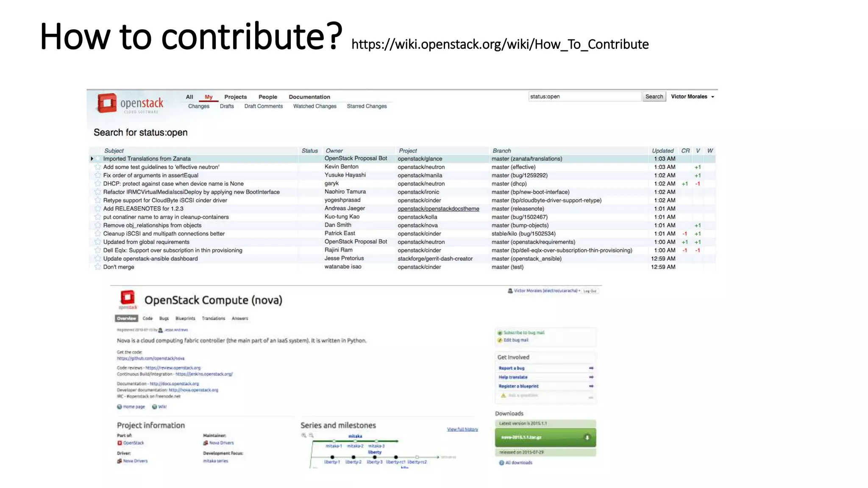The image size is (868, 488).
Task: Open the https://github.com/openstack/nova link
Action: (151, 358)
